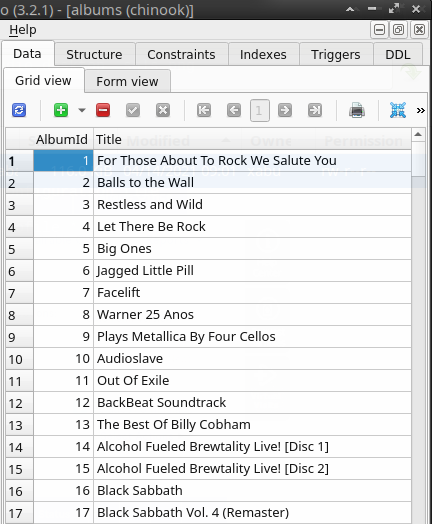Delete selected row with red minus
This screenshot has width=432, height=524.
pos(103,110)
